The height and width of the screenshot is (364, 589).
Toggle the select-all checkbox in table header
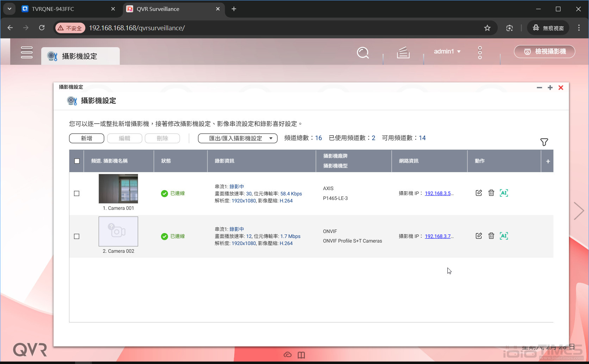pos(76,161)
